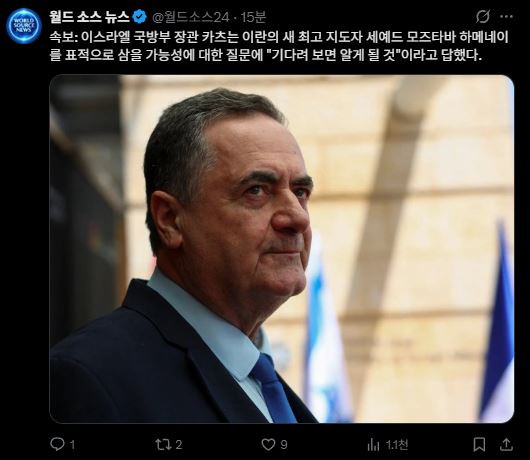Open the Grok explain-post icon
Viewport: 530px width, 460px height.
(x=483, y=16)
